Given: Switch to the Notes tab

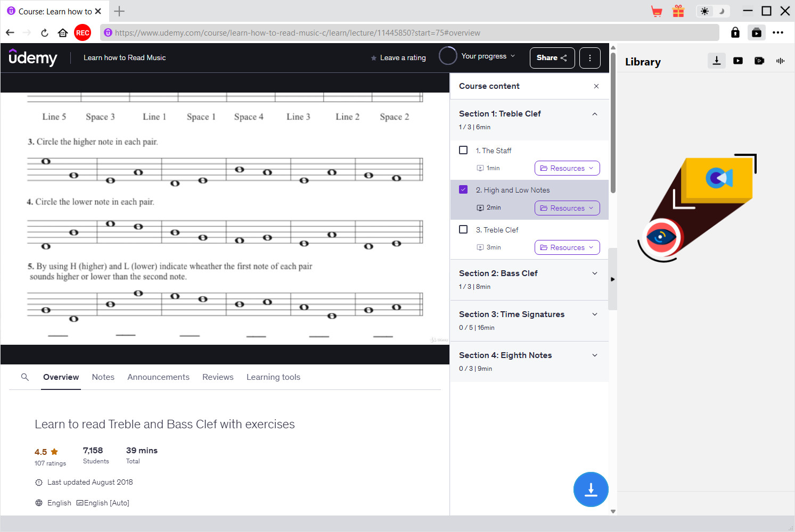Looking at the screenshot, I should pyautogui.click(x=103, y=377).
